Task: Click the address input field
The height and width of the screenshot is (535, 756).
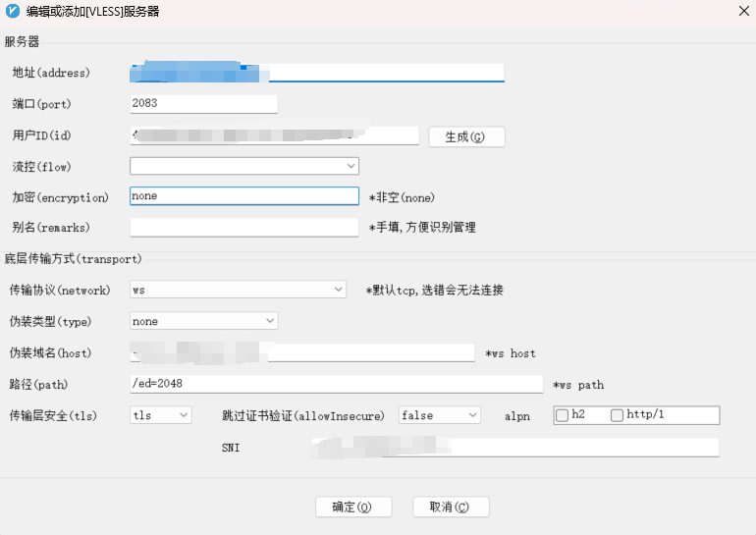Action: click(317, 73)
